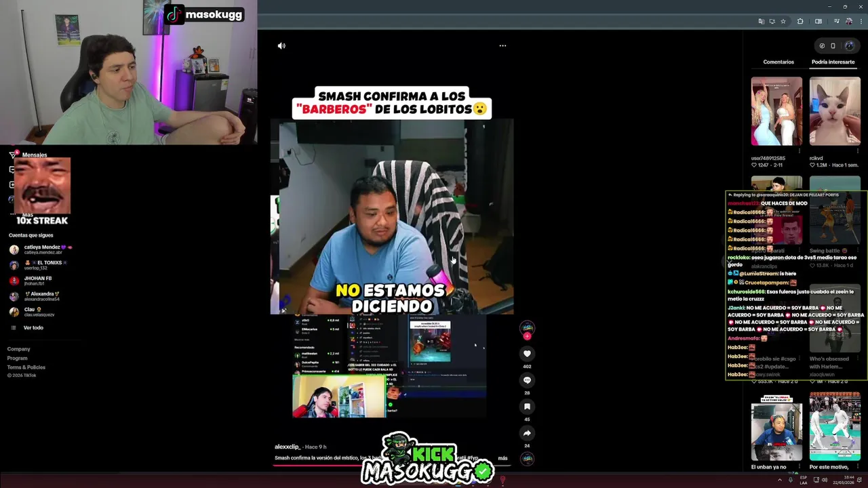Image resolution: width=868 pixels, height=488 pixels.
Task: Click Cuentas que sigues heading
Action: pos(31,235)
